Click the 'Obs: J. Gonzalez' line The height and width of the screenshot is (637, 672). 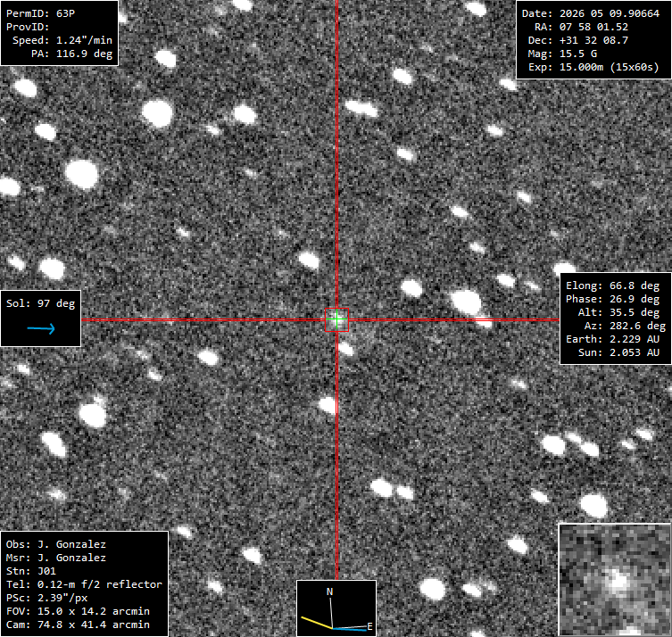pyautogui.click(x=55, y=544)
